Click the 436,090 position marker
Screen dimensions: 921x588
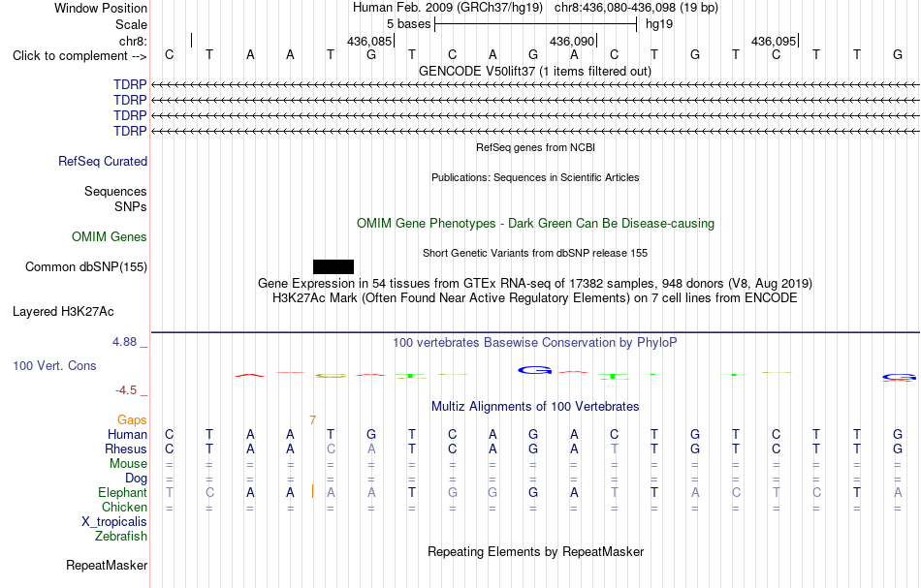[x=572, y=41]
